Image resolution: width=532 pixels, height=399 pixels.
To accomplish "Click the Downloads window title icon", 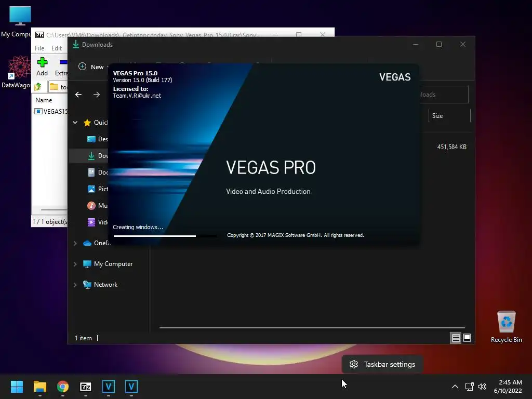I will click(x=76, y=45).
